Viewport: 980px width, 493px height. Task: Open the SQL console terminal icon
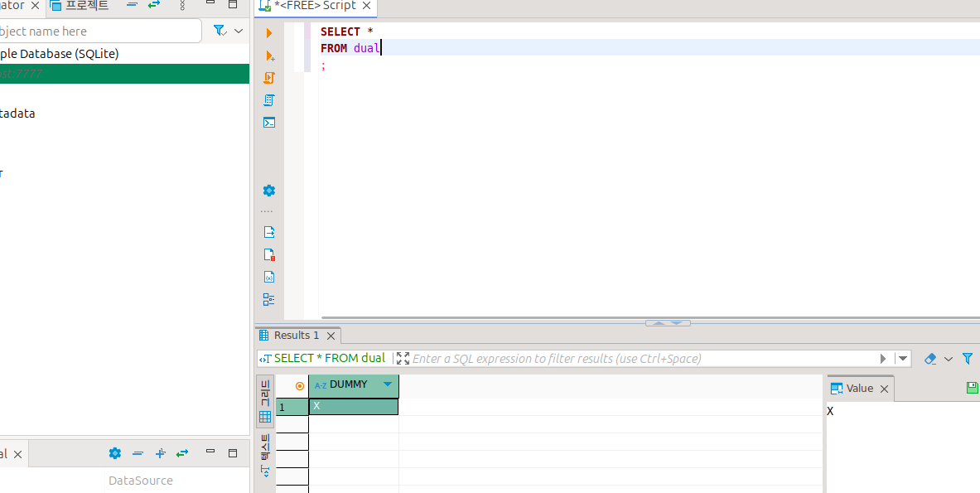pos(268,123)
